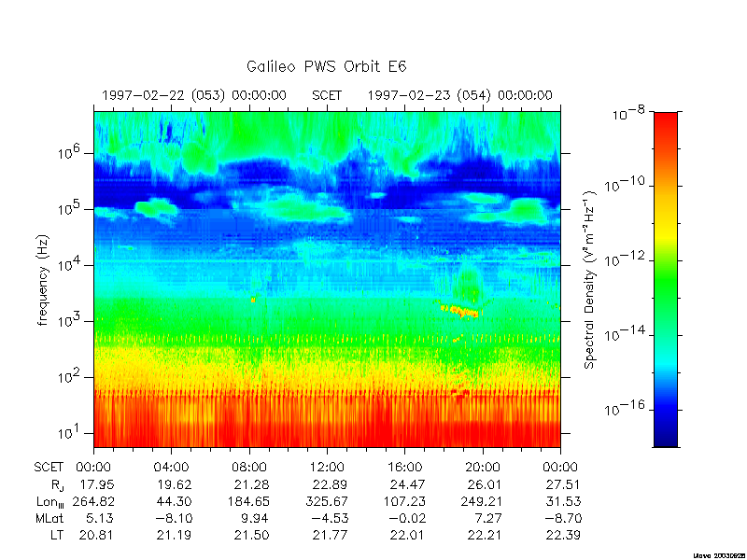Select the longitude value 44.30
Screen dimensions: 747x560
[x=175, y=501]
